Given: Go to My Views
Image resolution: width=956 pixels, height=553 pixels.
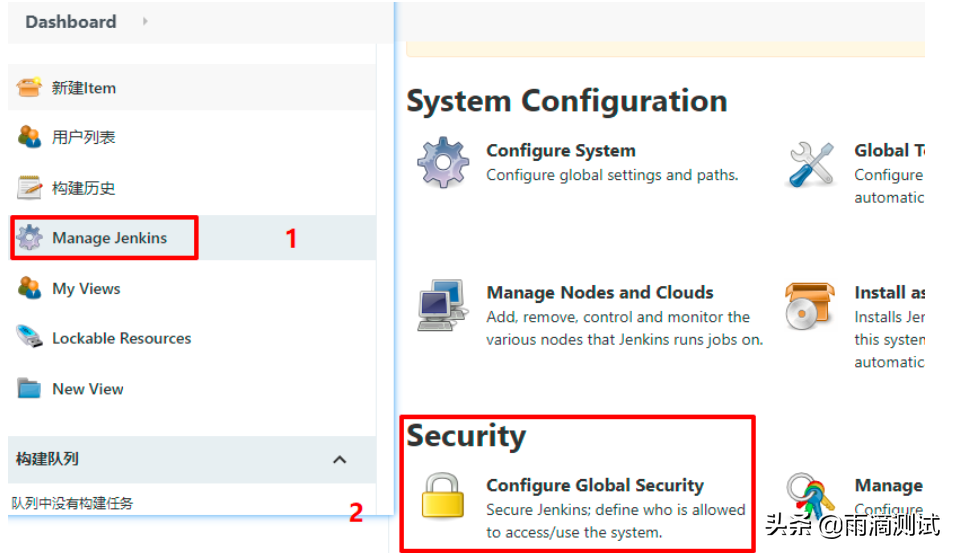Looking at the screenshot, I should coord(86,288).
